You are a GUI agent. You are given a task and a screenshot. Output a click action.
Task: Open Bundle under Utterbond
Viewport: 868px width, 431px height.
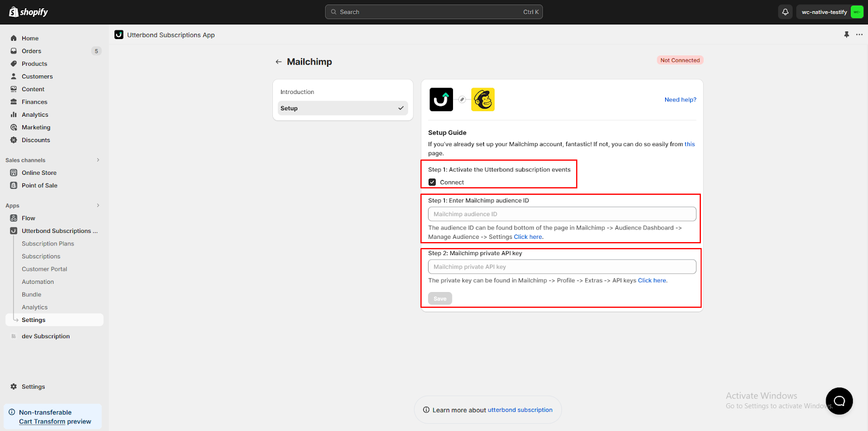pyautogui.click(x=31, y=295)
